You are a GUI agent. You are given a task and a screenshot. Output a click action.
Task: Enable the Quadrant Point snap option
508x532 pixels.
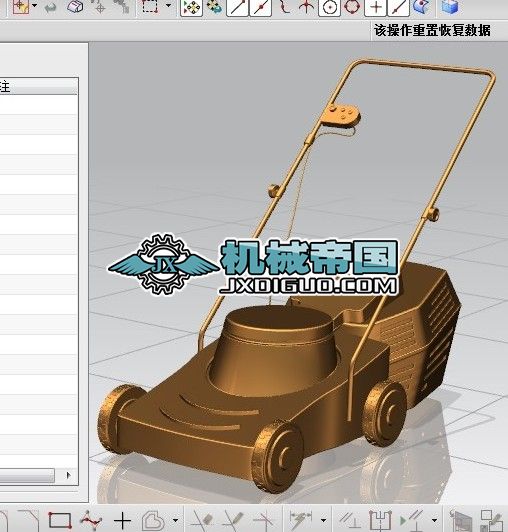point(352,7)
